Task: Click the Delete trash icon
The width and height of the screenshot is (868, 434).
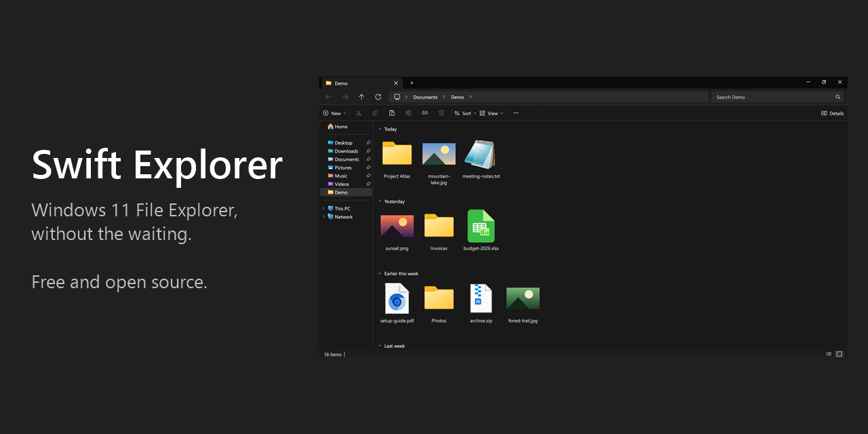Action: pyautogui.click(x=441, y=113)
